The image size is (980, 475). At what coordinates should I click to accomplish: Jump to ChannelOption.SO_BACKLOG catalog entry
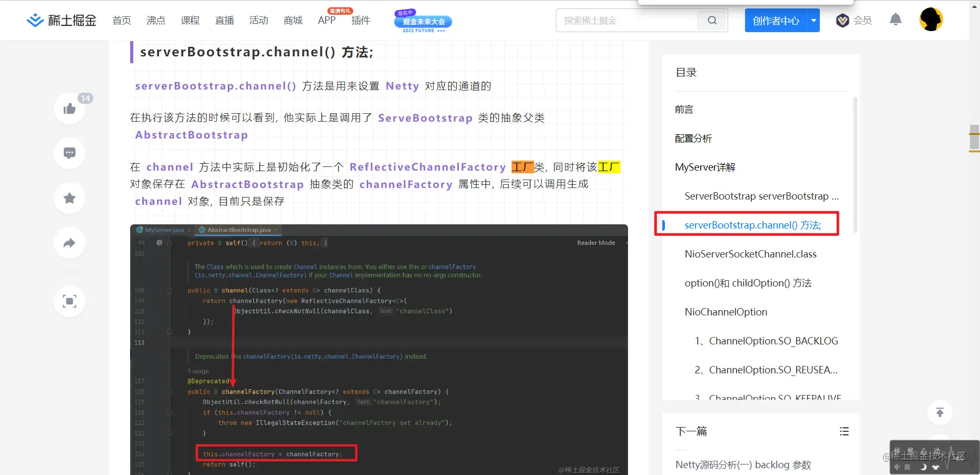pos(766,341)
